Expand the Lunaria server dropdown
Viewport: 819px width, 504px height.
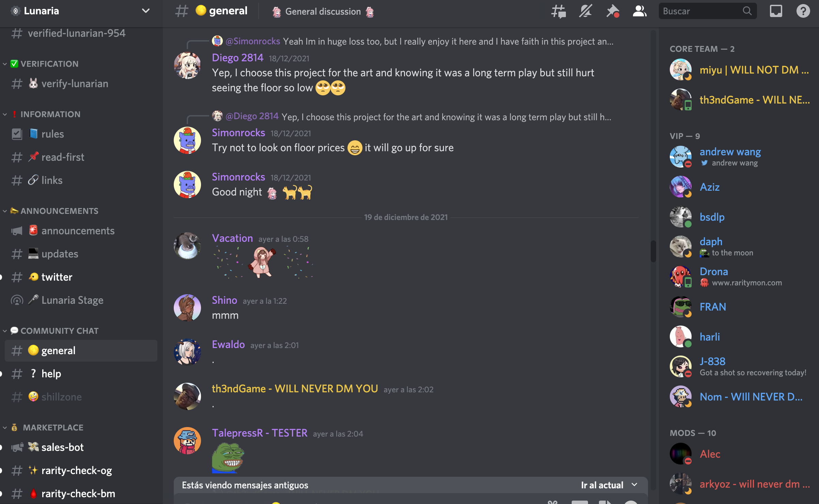tap(146, 11)
